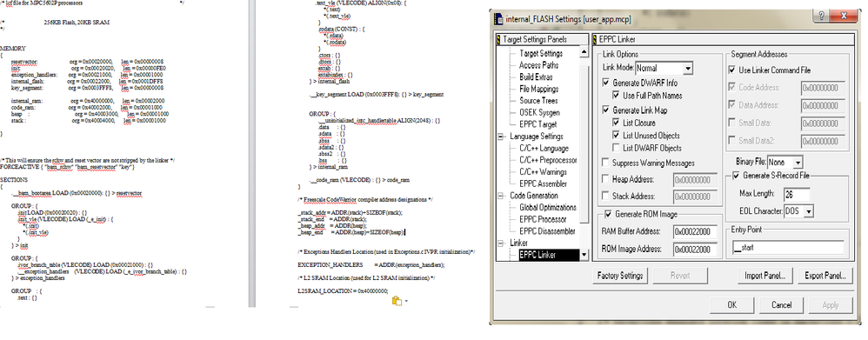The width and height of the screenshot is (868, 340).
Task: Enable Suppress Warning Messages checkbox
Action: (605, 163)
